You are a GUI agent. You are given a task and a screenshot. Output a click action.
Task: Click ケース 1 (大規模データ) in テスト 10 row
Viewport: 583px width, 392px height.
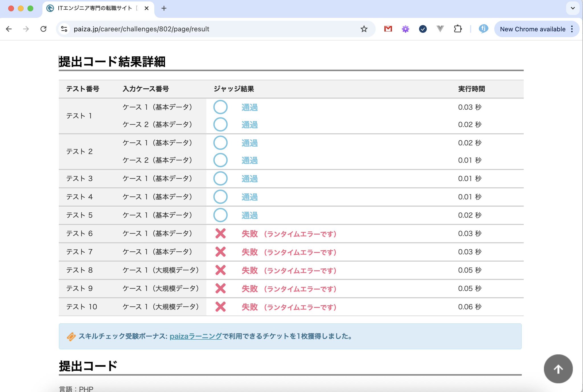161,307
